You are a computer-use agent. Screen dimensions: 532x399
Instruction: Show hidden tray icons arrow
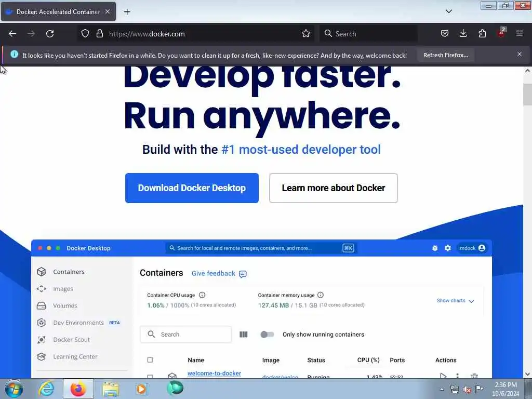(442, 389)
